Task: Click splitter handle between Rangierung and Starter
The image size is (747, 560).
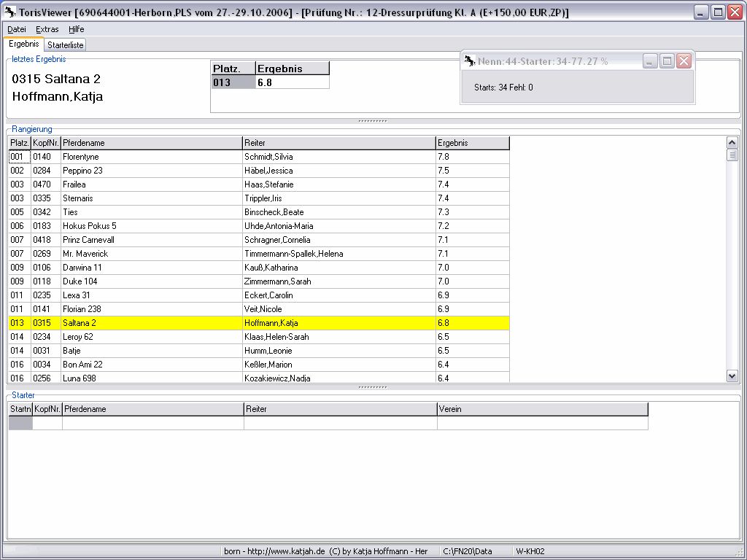Action: (x=373, y=387)
